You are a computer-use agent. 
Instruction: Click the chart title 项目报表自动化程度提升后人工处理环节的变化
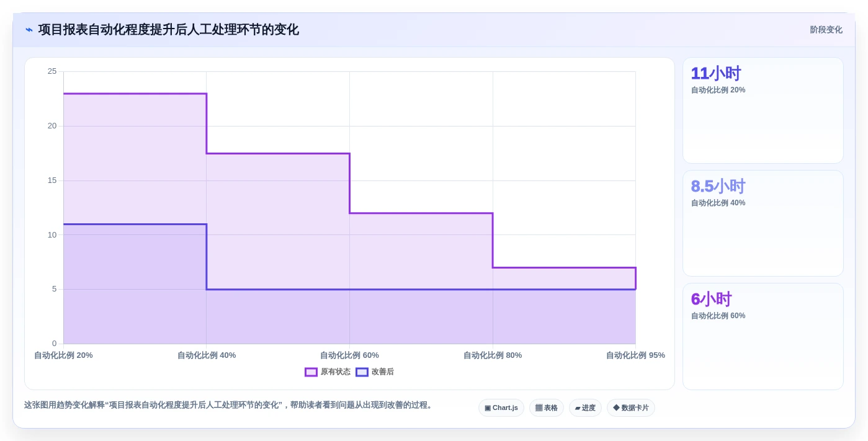point(169,30)
